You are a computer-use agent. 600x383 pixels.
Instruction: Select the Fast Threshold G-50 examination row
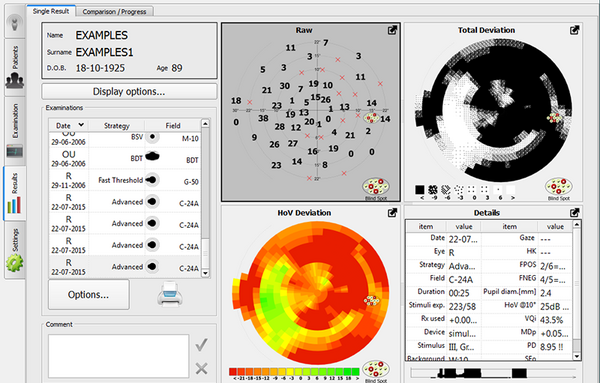coord(125,180)
